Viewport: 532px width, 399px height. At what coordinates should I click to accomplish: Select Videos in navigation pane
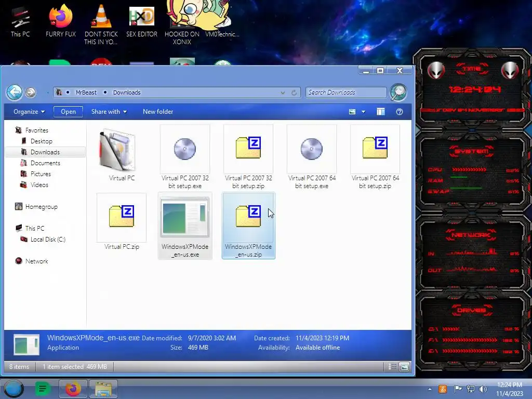point(39,185)
